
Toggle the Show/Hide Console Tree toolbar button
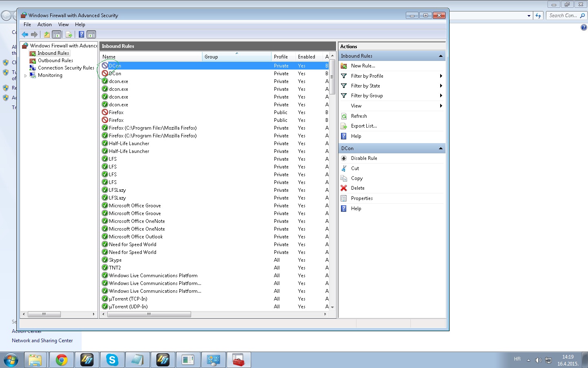coord(57,35)
